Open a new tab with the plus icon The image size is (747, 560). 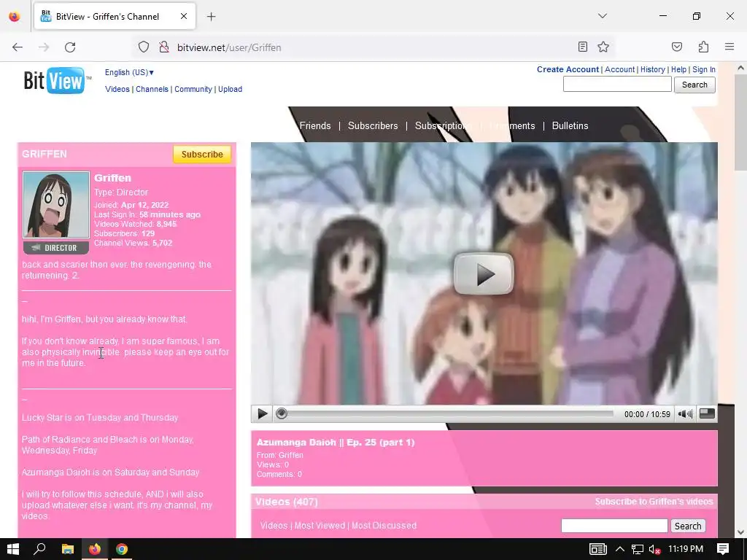pyautogui.click(x=211, y=17)
